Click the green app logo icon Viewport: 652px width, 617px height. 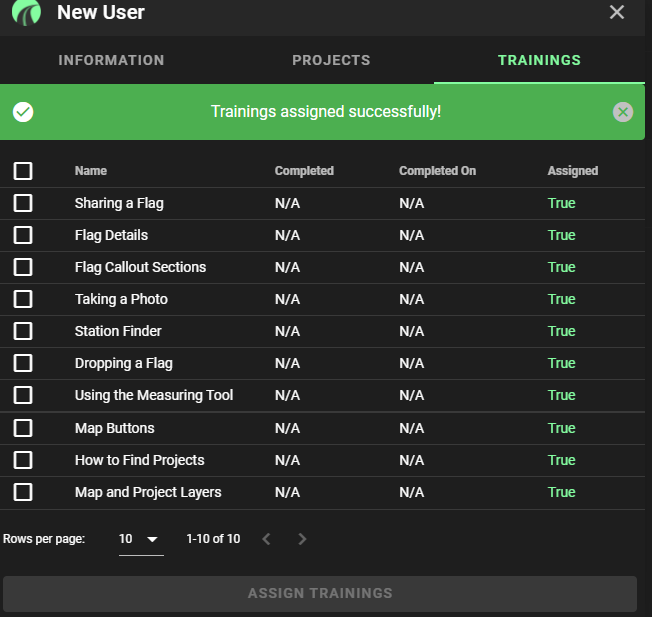pyautogui.click(x=27, y=12)
